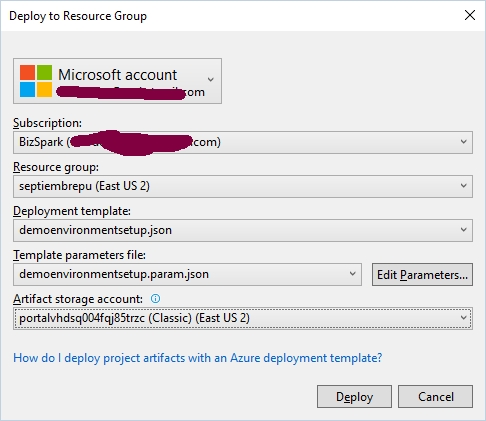The image size is (486, 421).
Task: Click the Resource group label
Action: [x=56, y=167]
